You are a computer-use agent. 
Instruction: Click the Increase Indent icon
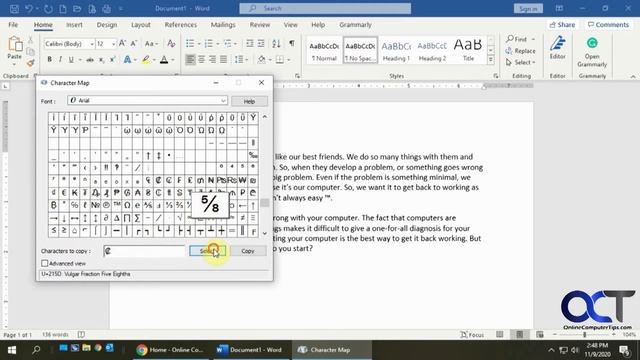[x=261, y=43]
